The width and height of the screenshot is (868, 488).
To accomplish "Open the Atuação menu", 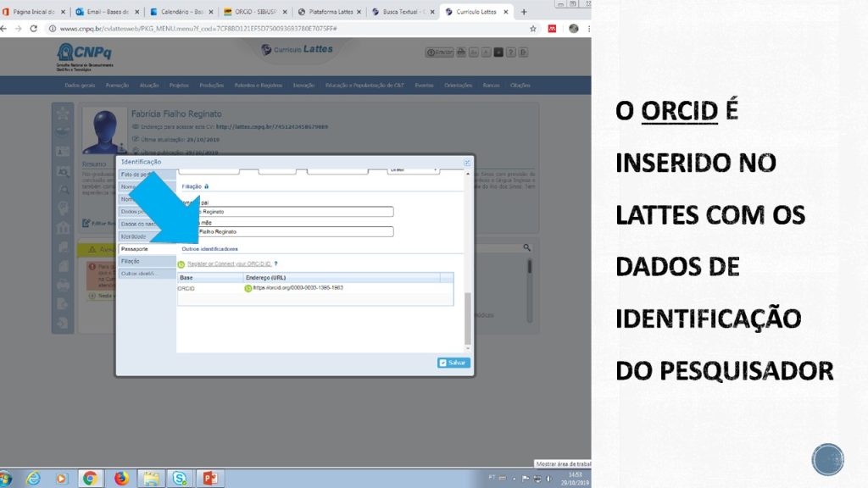I will [x=149, y=86].
